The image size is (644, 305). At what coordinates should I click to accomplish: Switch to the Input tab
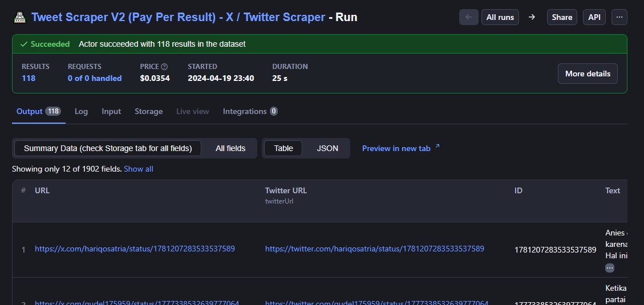click(111, 112)
